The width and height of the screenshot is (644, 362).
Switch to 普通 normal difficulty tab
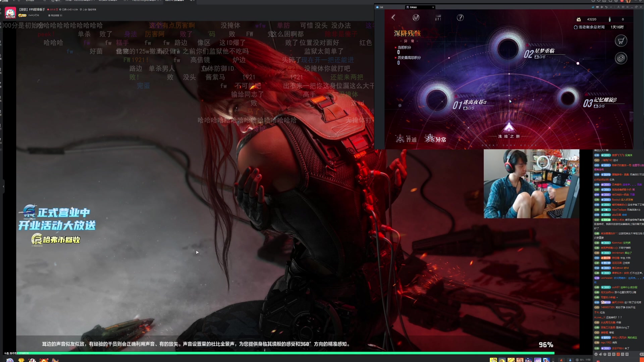point(406,139)
